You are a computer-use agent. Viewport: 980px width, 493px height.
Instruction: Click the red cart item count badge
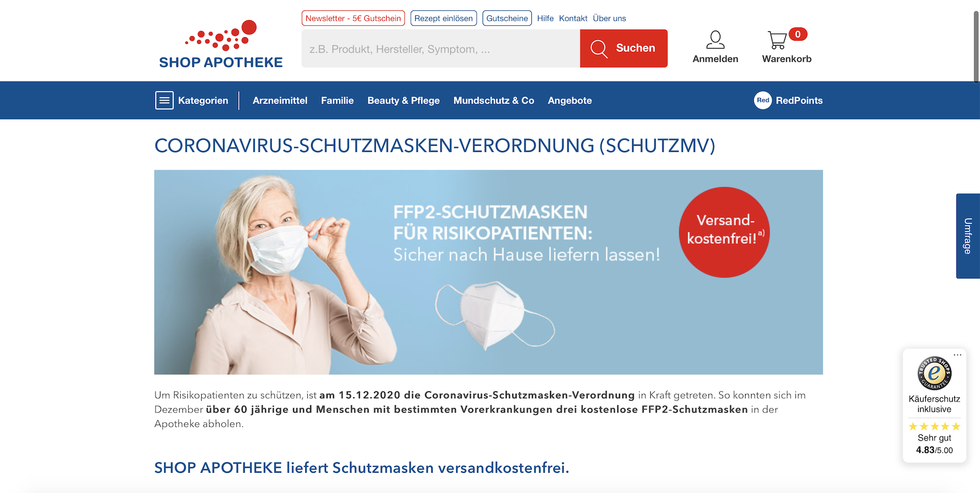tap(798, 35)
